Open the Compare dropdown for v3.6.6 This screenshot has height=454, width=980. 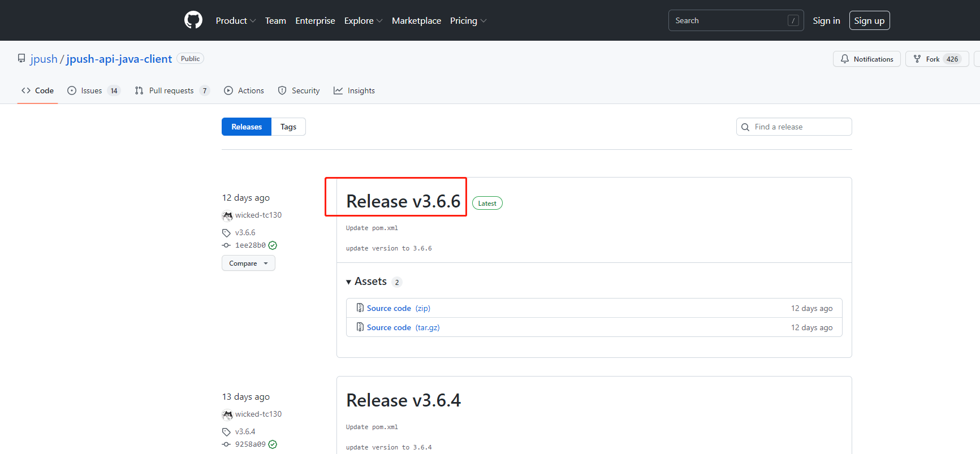[248, 263]
